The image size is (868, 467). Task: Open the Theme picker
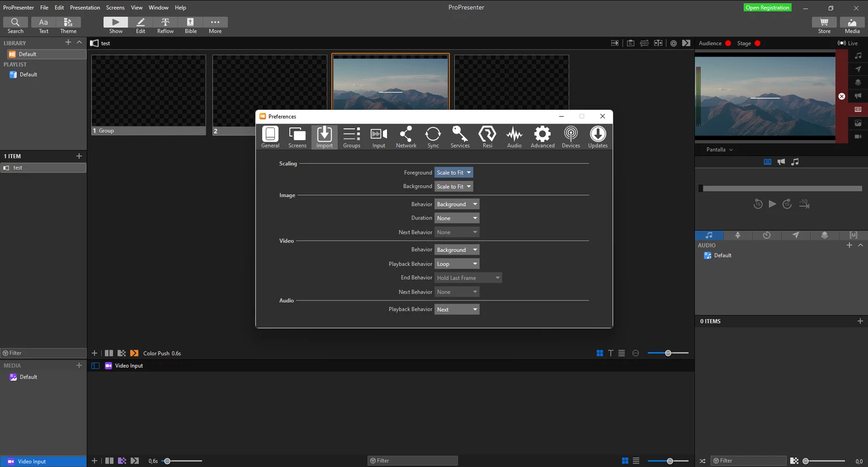(68, 25)
